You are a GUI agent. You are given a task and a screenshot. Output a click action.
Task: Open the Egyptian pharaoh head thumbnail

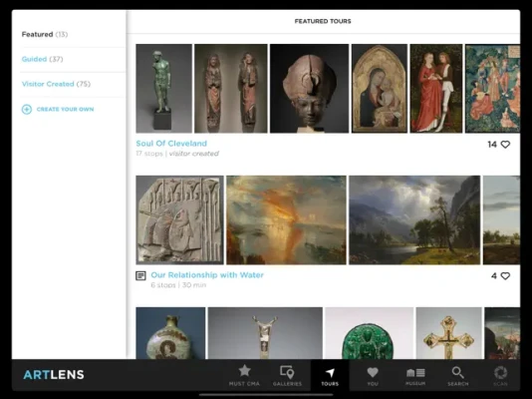[309, 89]
